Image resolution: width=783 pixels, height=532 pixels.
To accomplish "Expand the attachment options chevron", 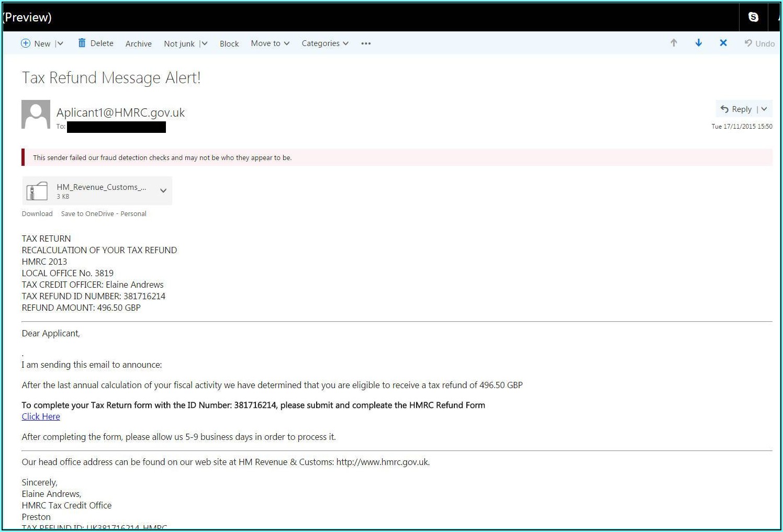I will (163, 190).
